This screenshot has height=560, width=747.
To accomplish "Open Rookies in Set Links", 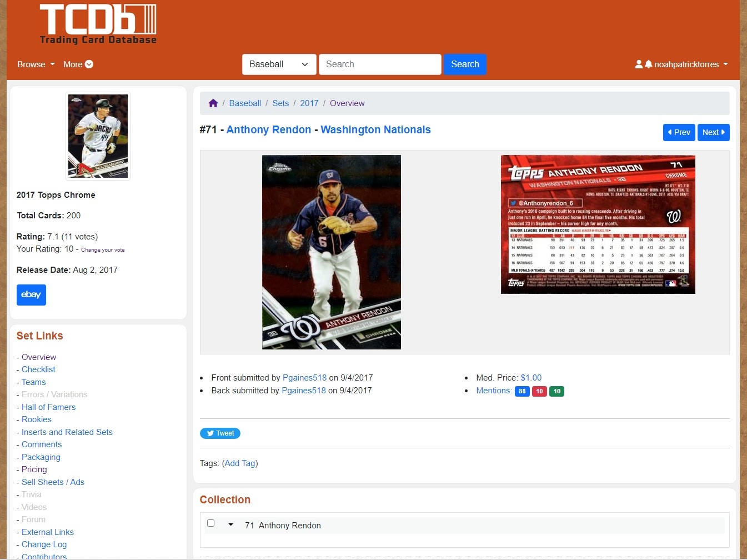I will coord(36,419).
